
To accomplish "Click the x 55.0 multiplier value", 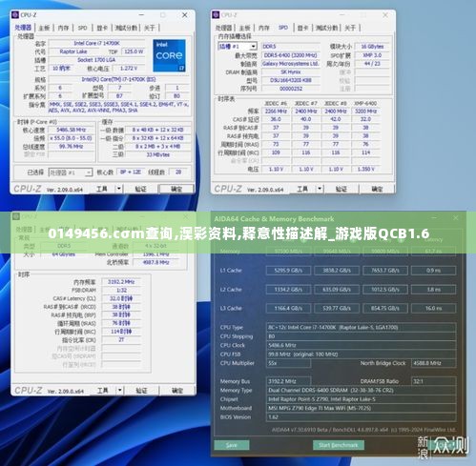I will click(x=72, y=138).
